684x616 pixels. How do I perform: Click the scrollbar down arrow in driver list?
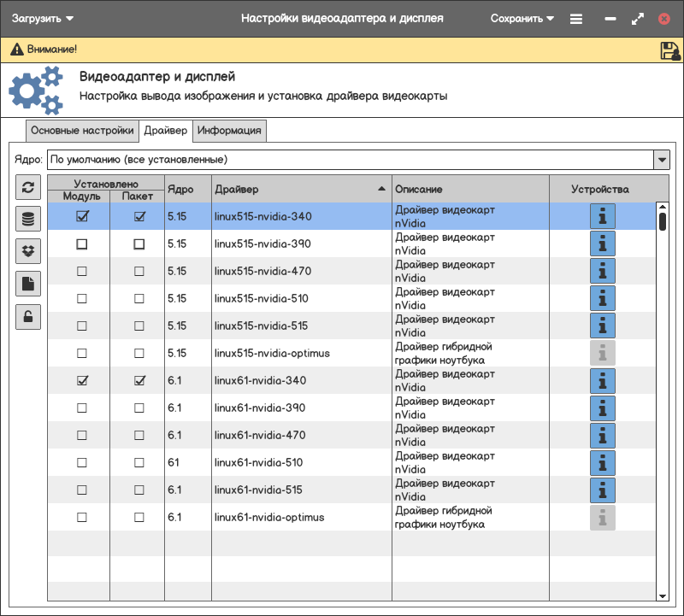coord(662,595)
